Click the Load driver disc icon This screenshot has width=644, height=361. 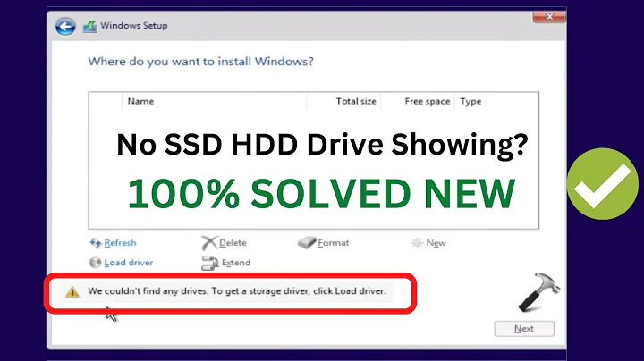coord(95,262)
